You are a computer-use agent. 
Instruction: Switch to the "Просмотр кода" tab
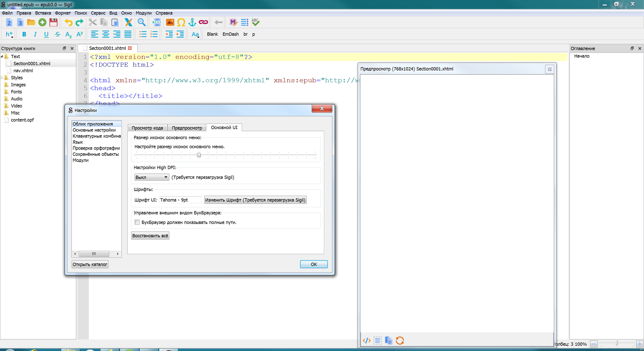click(147, 128)
